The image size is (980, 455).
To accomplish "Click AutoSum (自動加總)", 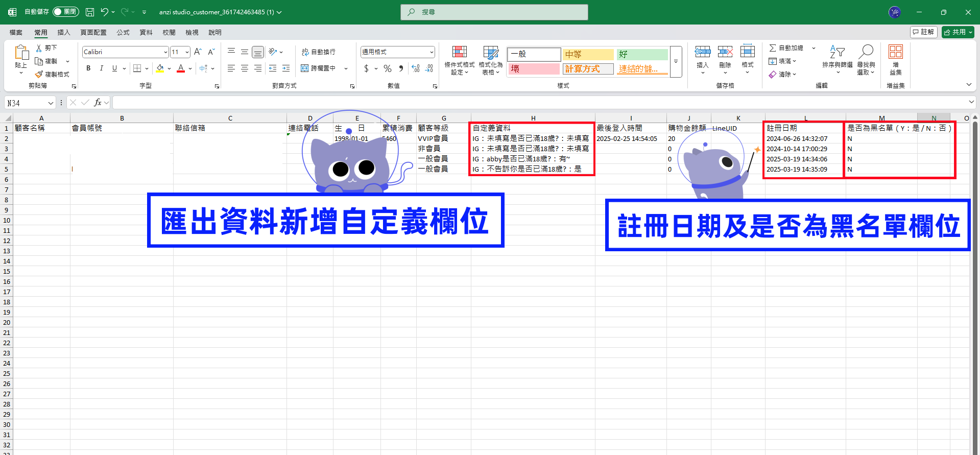I will click(x=786, y=48).
